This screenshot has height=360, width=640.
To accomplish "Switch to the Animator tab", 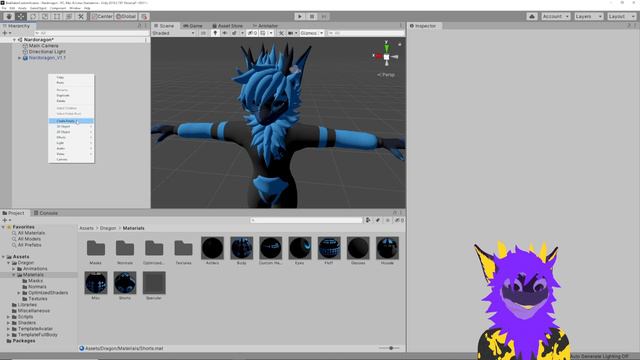I will [265, 26].
